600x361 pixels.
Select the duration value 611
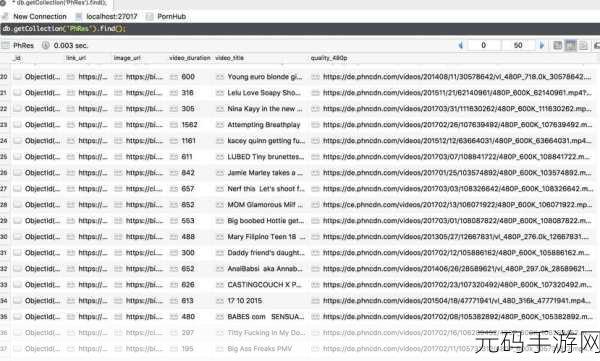tap(187, 157)
